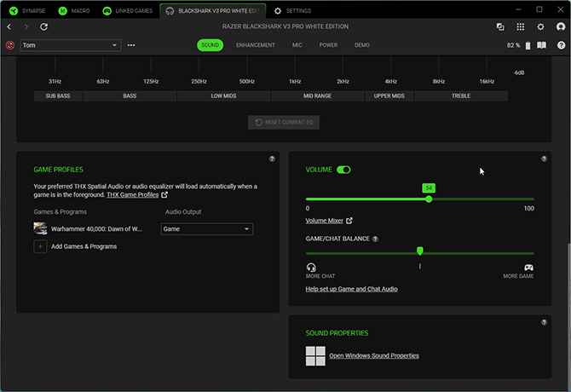Open the Demo section
The width and height of the screenshot is (571, 392).
(x=362, y=45)
